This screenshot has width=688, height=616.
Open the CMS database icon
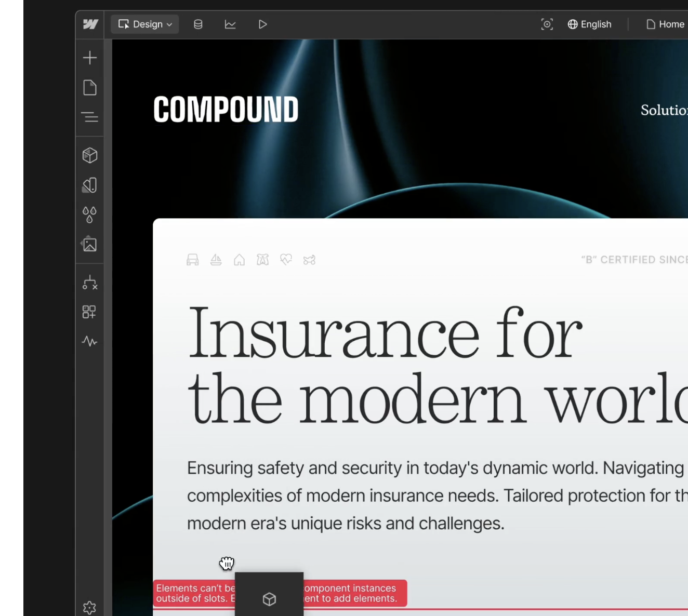pos(198,24)
